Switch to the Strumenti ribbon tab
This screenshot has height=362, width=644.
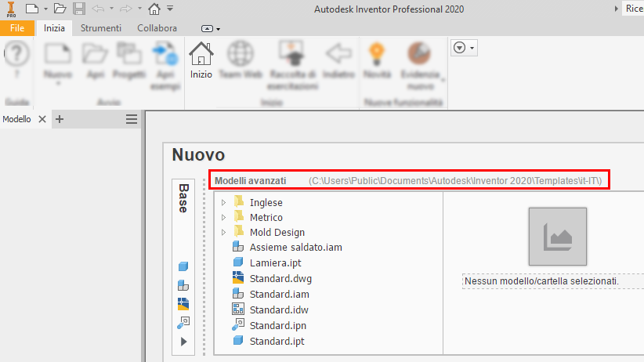click(x=100, y=28)
